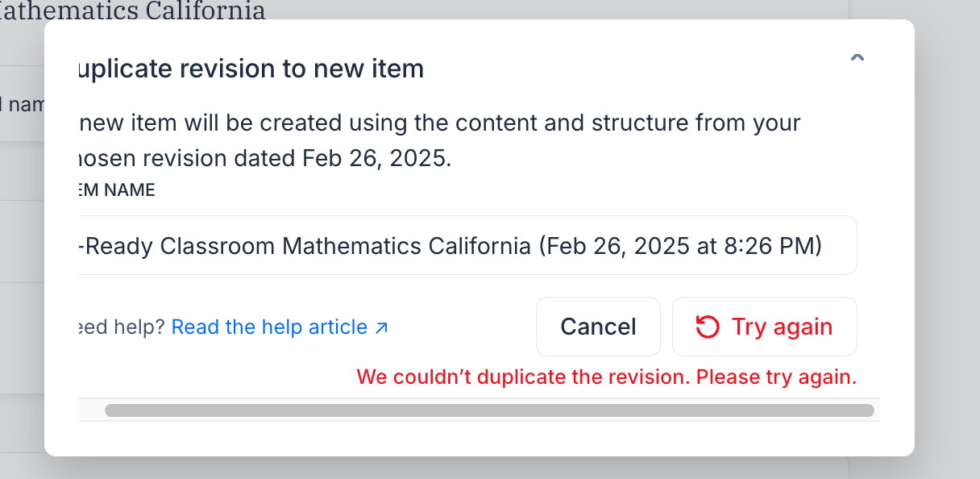Collapse the dialog using the top-right chevron

coord(857,58)
